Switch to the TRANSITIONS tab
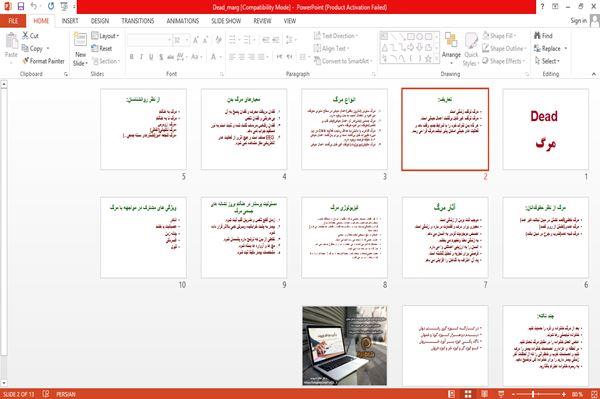 coord(138,21)
